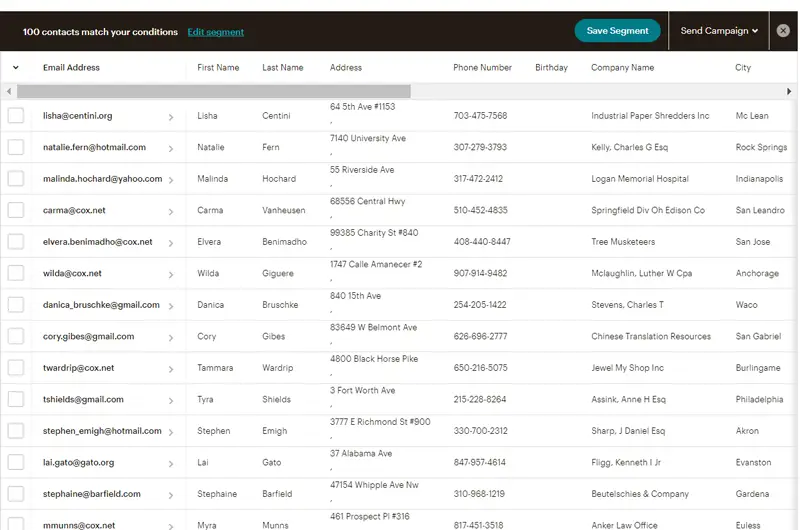
Task: Close the segment preview with the X icon
Action: (x=784, y=31)
